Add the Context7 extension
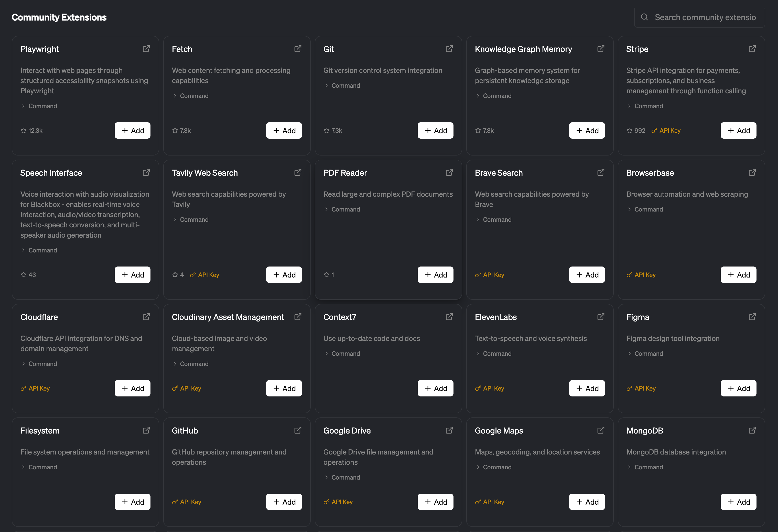The width and height of the screenshot is (778, 532). [x=436, y=388]
